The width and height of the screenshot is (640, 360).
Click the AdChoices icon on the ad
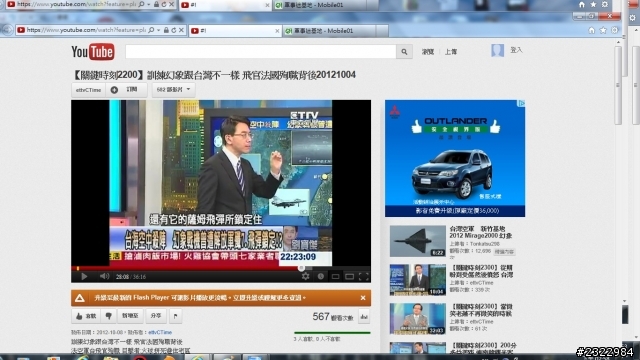(x=521, y=103)
